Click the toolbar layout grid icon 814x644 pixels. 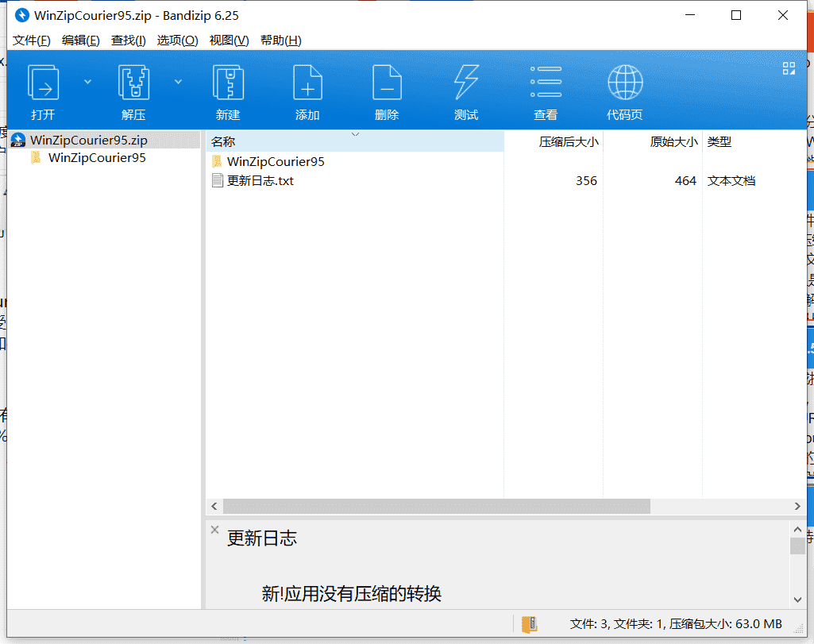[789, 68]
